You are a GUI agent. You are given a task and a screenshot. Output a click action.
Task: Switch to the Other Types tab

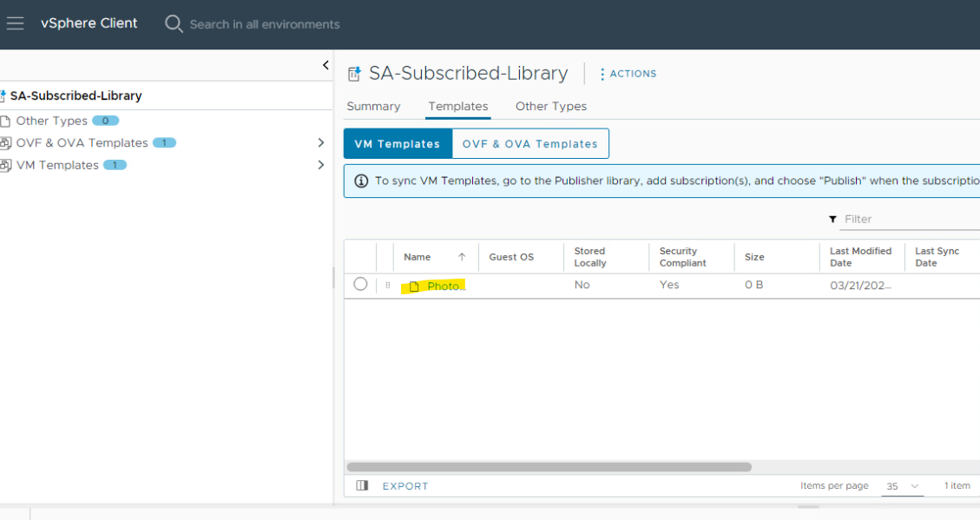551,106
